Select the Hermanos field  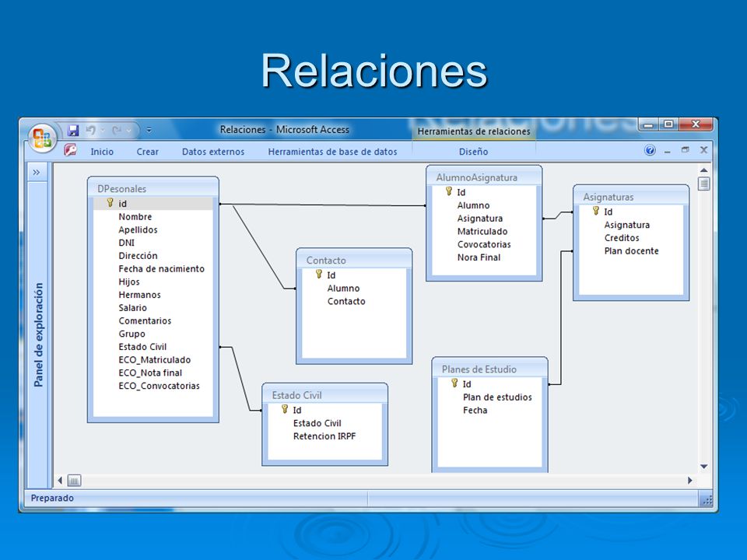(x=139, y=295)
